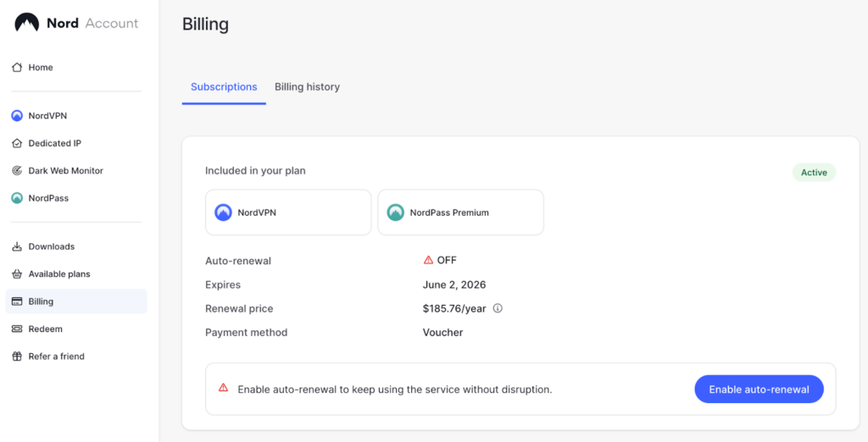Click the Home house icon in sidebar
868x442 pixels.
(x=17, y=68)
